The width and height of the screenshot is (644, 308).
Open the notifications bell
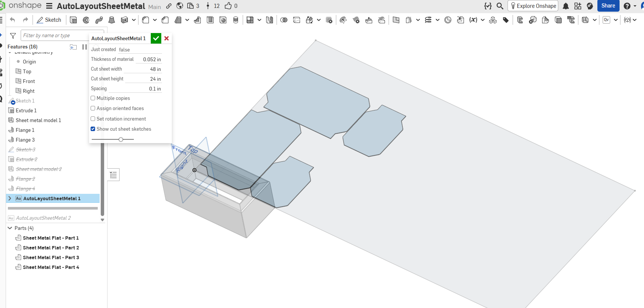pos(566,6)
